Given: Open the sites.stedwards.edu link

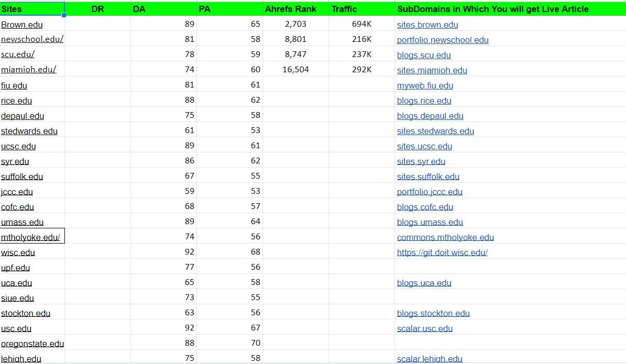Looking at the screenshot, I should click(x=435, y=131).
